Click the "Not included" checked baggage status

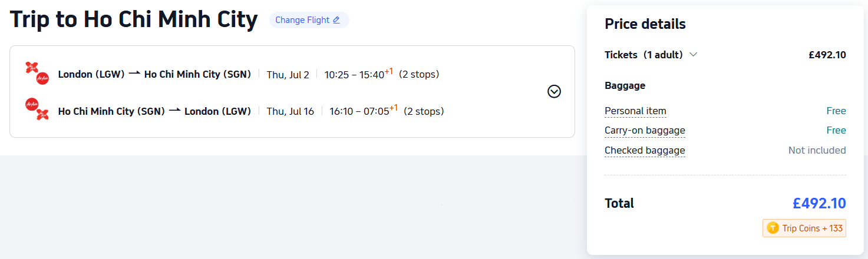tap(817, 151)
